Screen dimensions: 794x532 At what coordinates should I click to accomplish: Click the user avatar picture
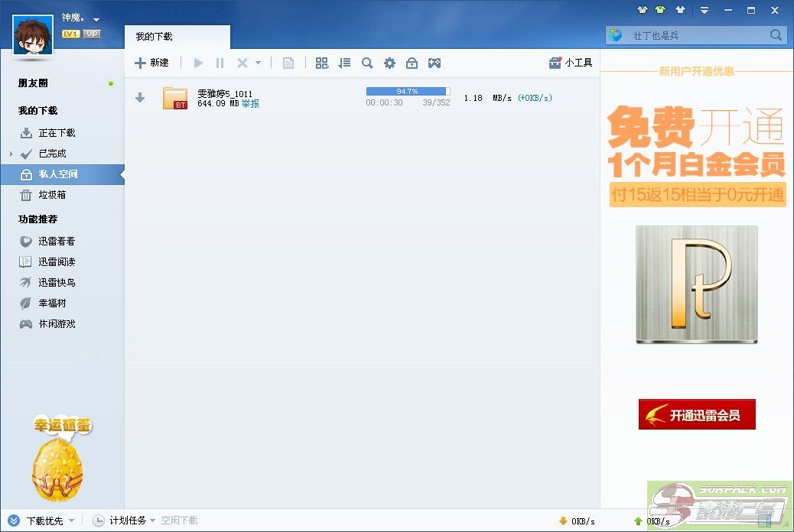tap(33, 34)
